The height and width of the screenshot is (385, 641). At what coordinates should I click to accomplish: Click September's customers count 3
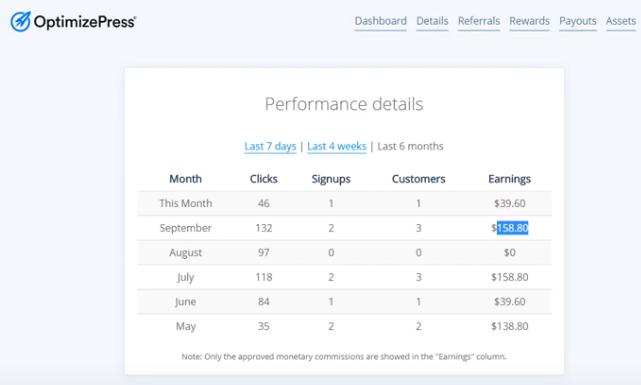coord(418,228)
